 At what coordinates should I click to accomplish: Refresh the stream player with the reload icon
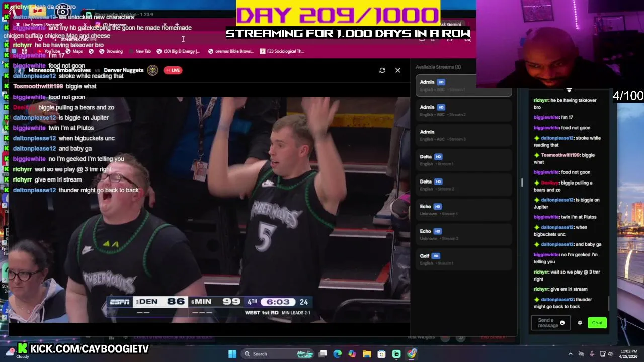point(382,70)
